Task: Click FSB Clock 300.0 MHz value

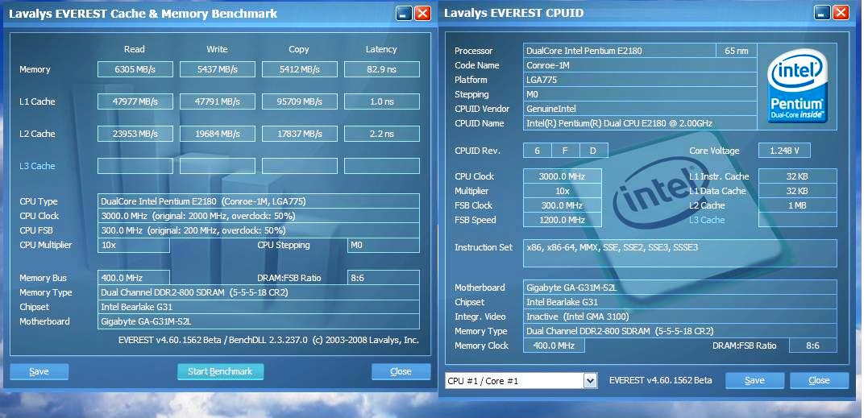Action: (562, 205)
